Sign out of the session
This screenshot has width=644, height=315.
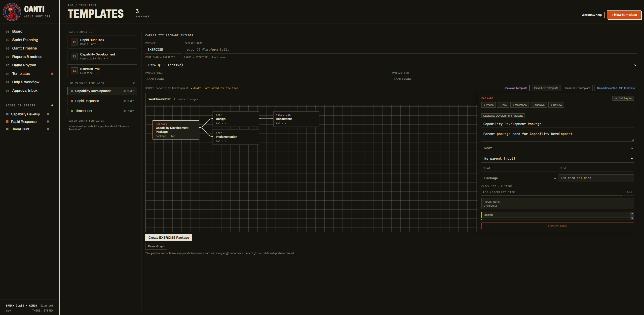coord(47,306)
